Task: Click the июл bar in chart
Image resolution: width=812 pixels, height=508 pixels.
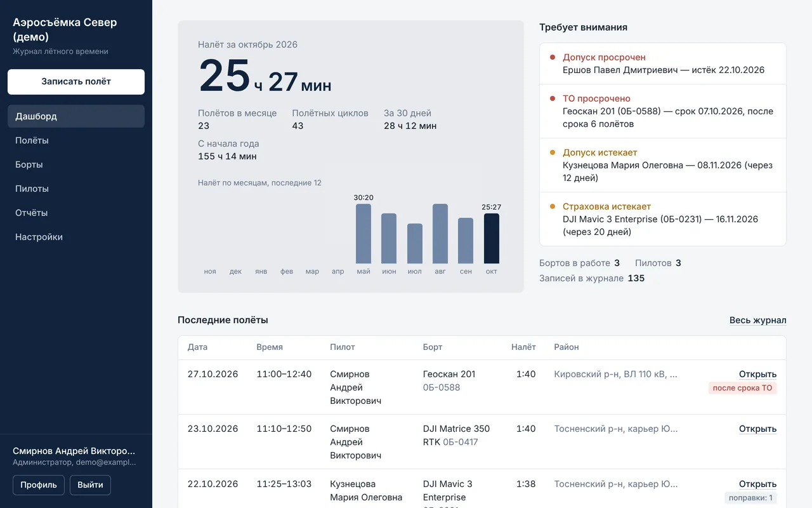Action: pos(415,244)
